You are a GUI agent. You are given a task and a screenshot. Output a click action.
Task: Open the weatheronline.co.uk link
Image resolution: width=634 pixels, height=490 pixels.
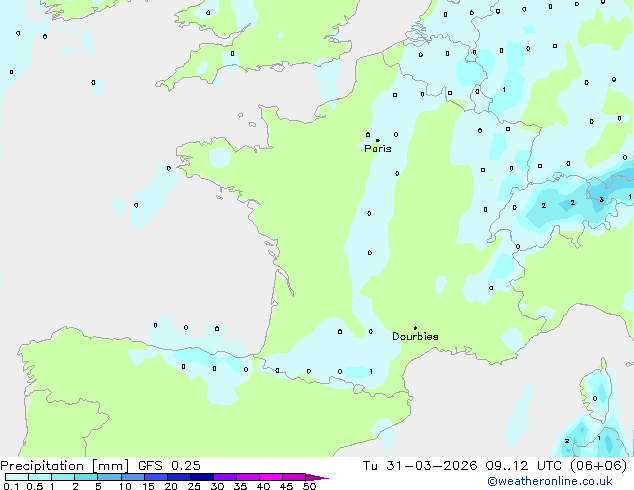pyautogui.click(x=550, y=482)
